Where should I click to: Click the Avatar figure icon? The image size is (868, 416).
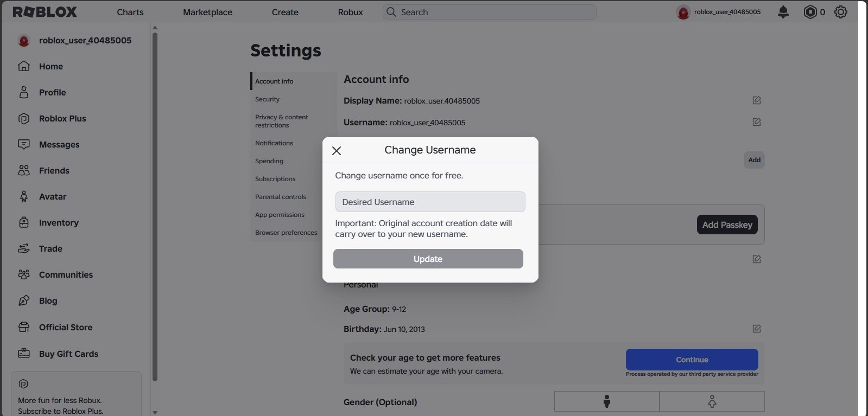tap(24, 196)
